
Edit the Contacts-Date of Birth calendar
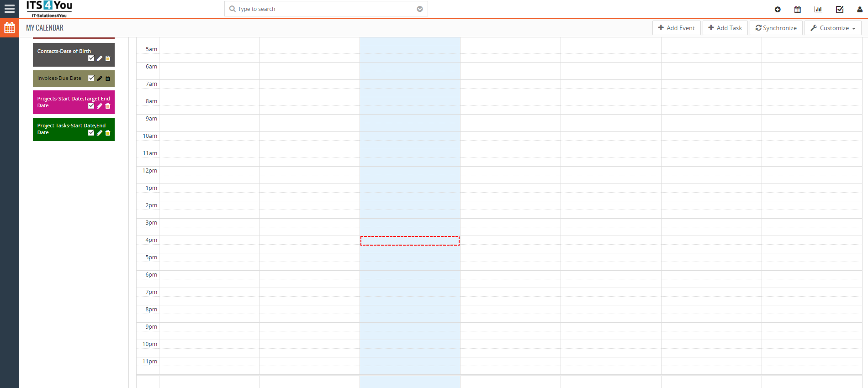100,58
